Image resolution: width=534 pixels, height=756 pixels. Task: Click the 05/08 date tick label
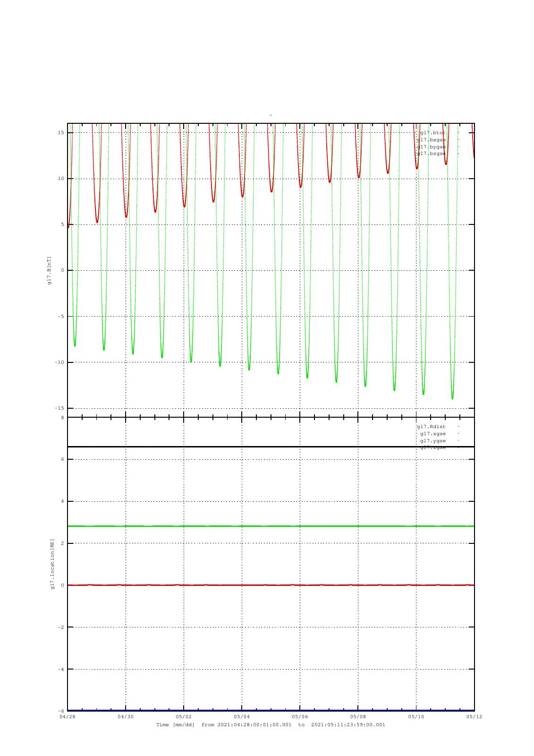pos(358,717)
